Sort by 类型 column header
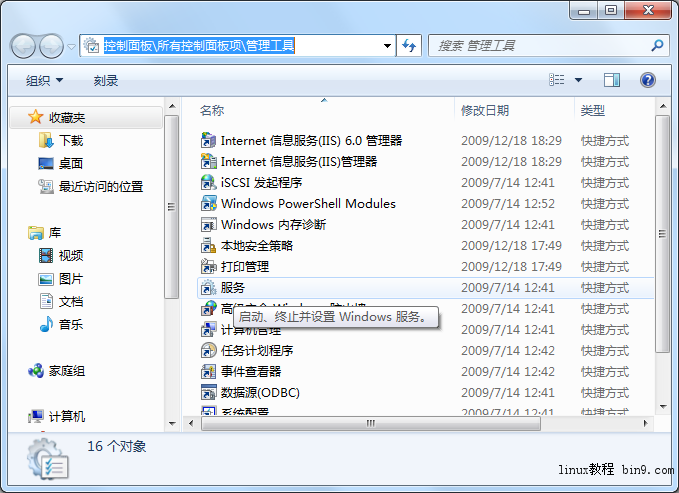This screenshot has height=493, width=679. pos(592,110)
